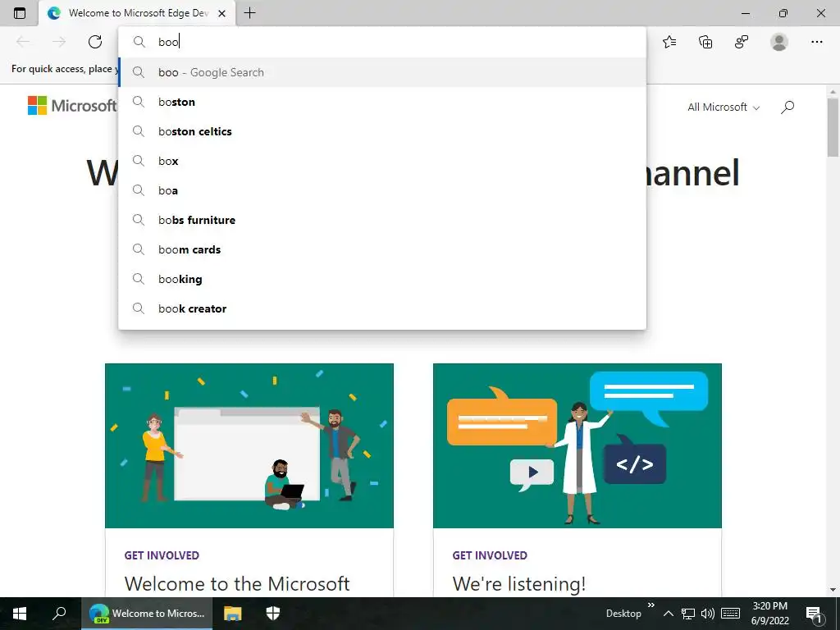Choose the 'boo - Google Search' suggestion

coord(382,72)
